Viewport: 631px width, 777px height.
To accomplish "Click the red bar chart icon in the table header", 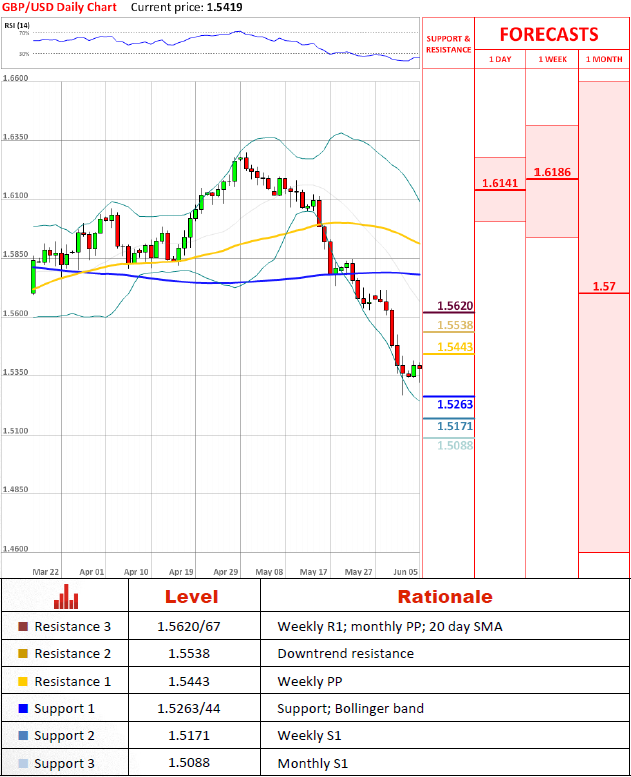I will point(66,596).
